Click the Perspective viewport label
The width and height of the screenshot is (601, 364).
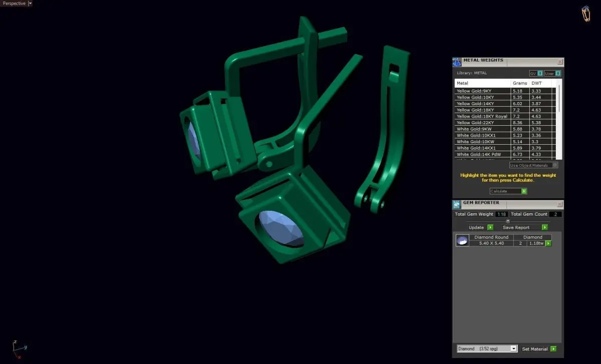14,4
